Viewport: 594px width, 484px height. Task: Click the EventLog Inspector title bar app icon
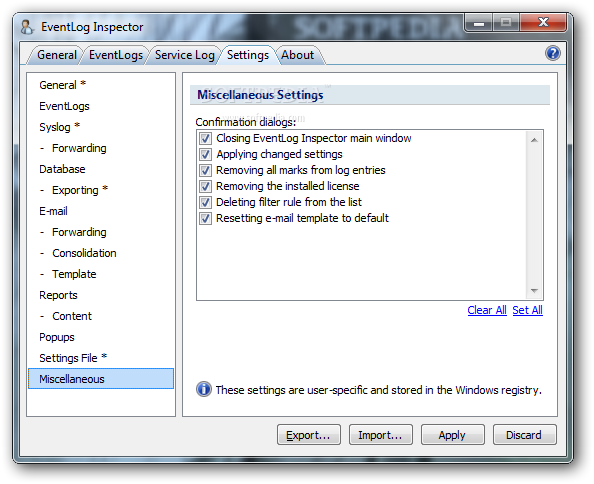[x=27, y=27]
